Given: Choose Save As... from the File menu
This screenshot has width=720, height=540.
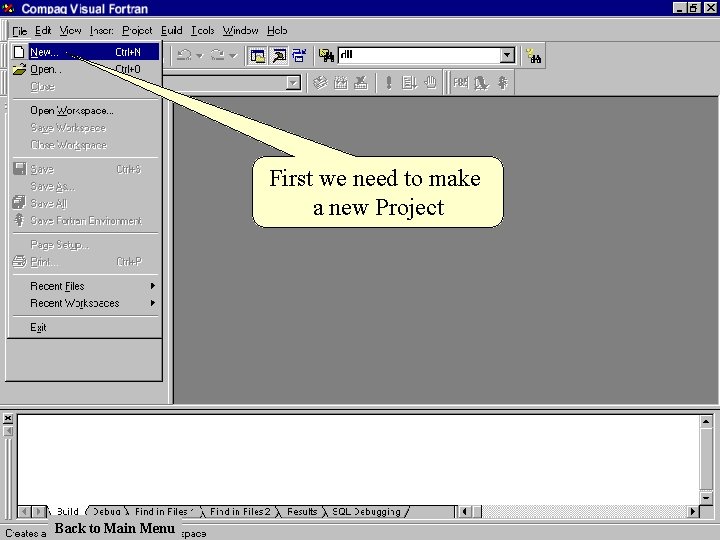Looking at the screenshot, I should pyautogui.click(x=85, y=186).
